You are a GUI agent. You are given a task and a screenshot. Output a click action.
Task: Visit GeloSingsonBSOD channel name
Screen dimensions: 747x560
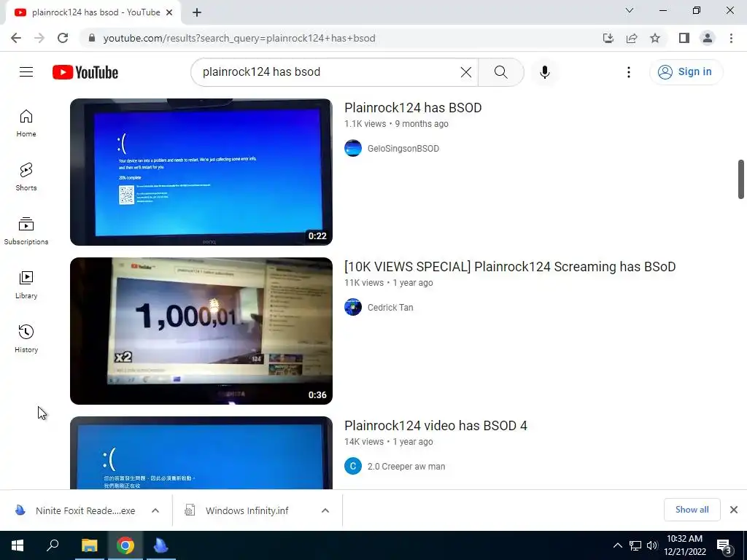point(403,149)
